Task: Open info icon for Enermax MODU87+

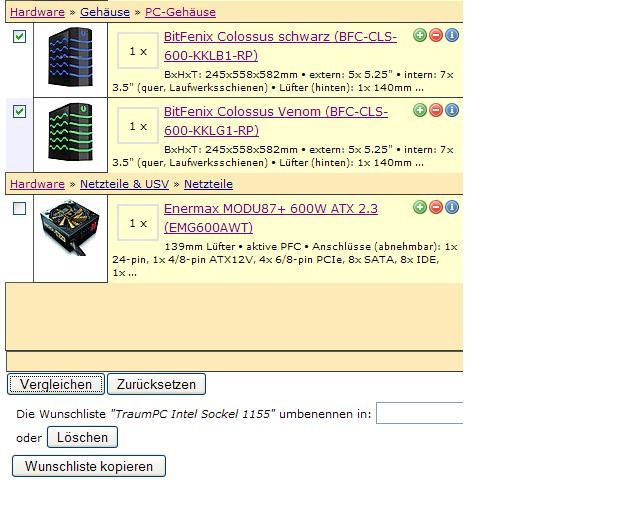Action: click(452, 207)
